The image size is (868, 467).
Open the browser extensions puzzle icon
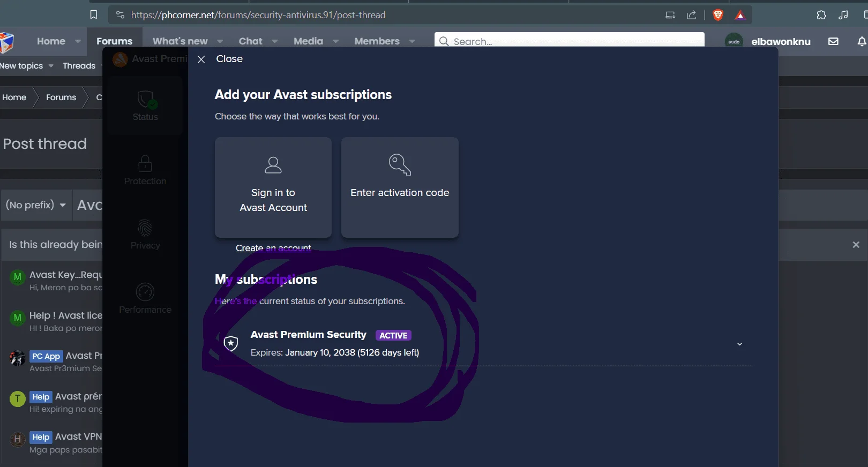(821, 15)
